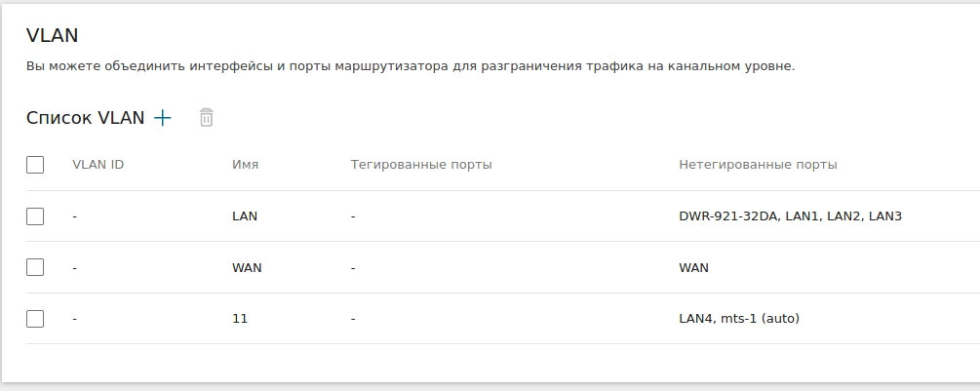Click the trash icon to delete VLANs
Screen dimensions: 980x391
coord(206,118)
